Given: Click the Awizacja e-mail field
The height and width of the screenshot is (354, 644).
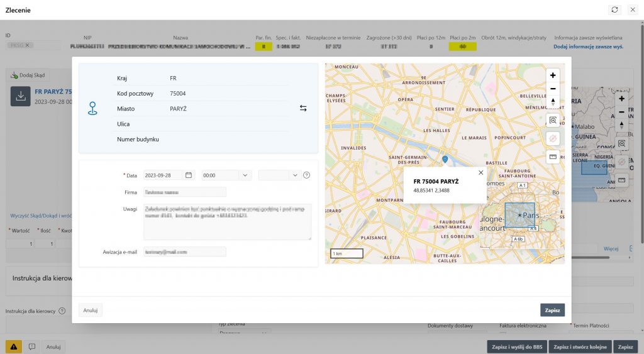Looking at the screenshot, I should click(184, 252).
